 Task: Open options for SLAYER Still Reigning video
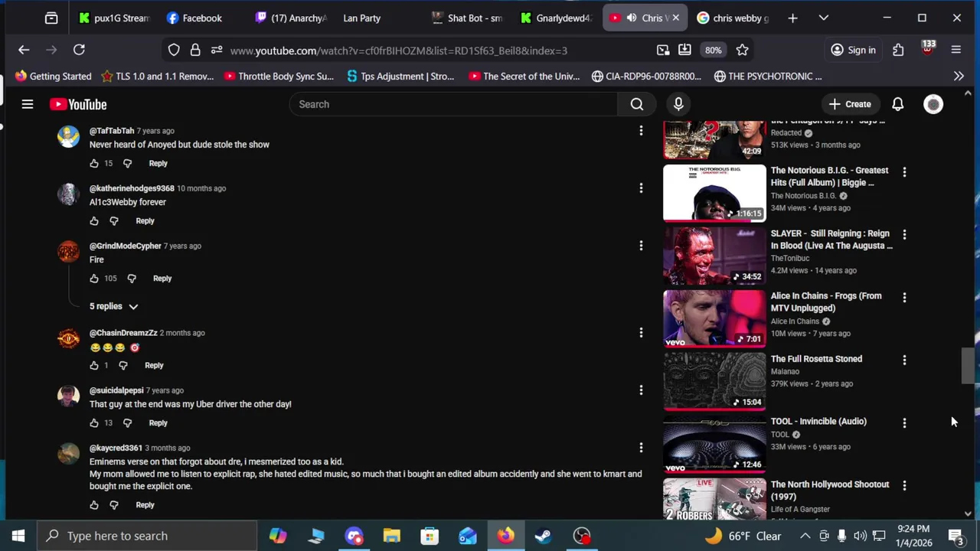coord(904,235)
